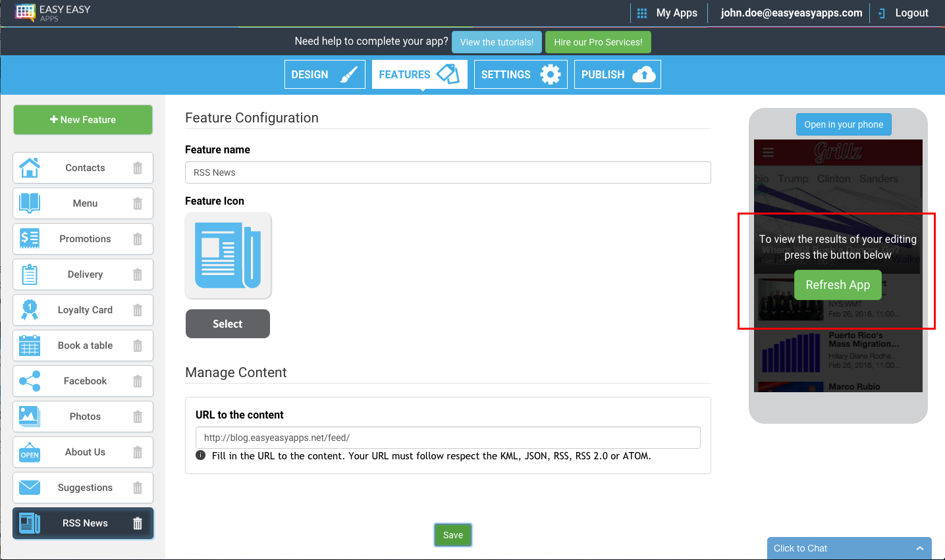
Task: Select the Delivery clipboard icon
Action: click(29, 274)
